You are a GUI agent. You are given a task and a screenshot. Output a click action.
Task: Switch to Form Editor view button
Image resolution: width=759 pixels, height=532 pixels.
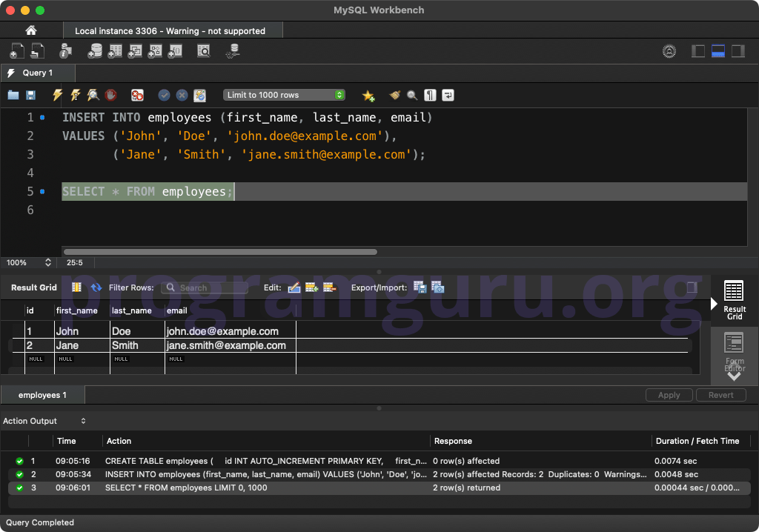(735, 352)
